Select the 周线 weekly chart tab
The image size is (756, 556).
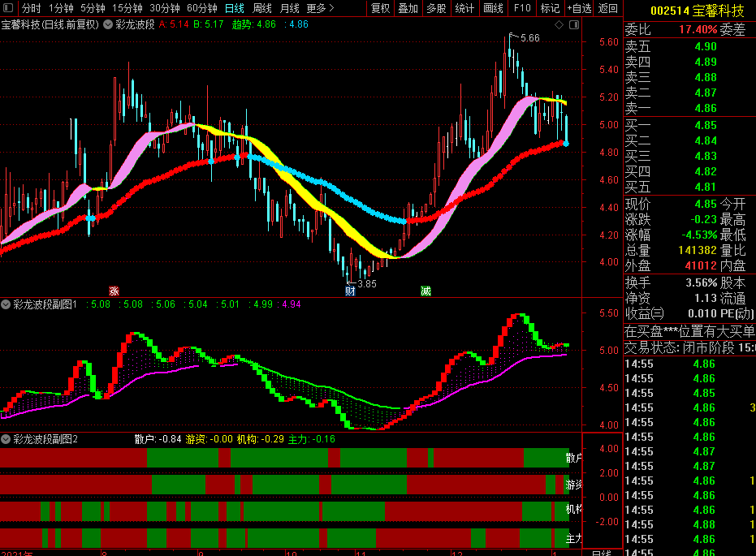point(261,8)
